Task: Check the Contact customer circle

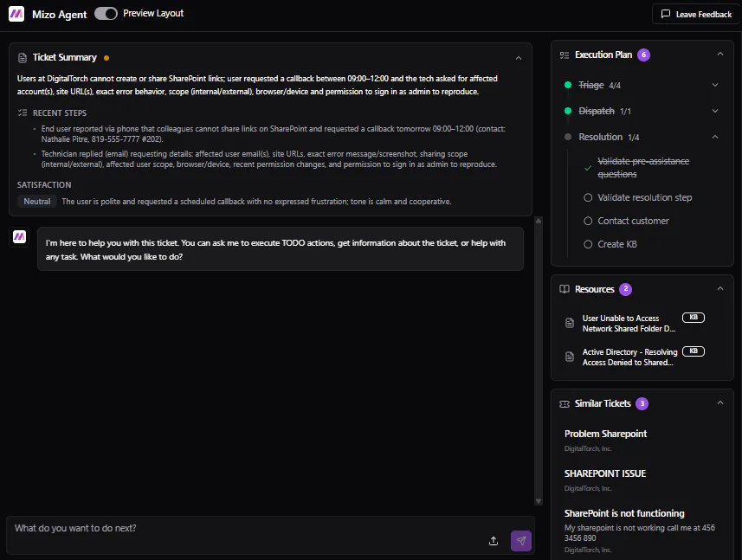Action: point(588,221)
